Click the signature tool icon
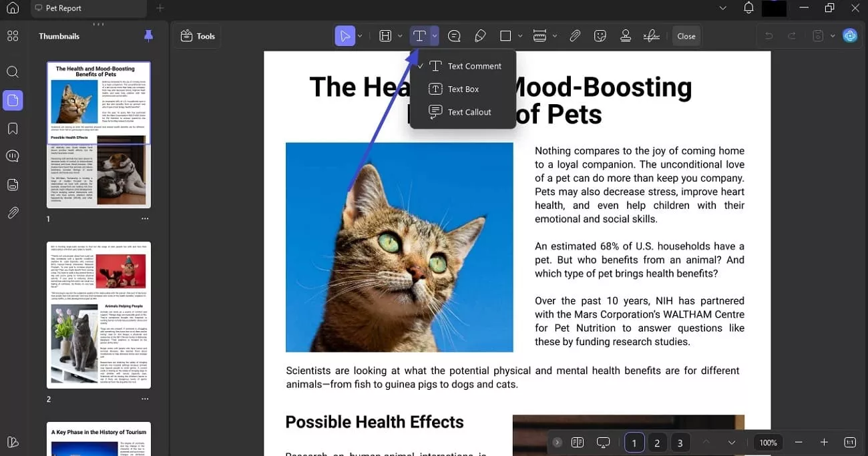This screenshot has width=868, height=456. pos(651,36)
